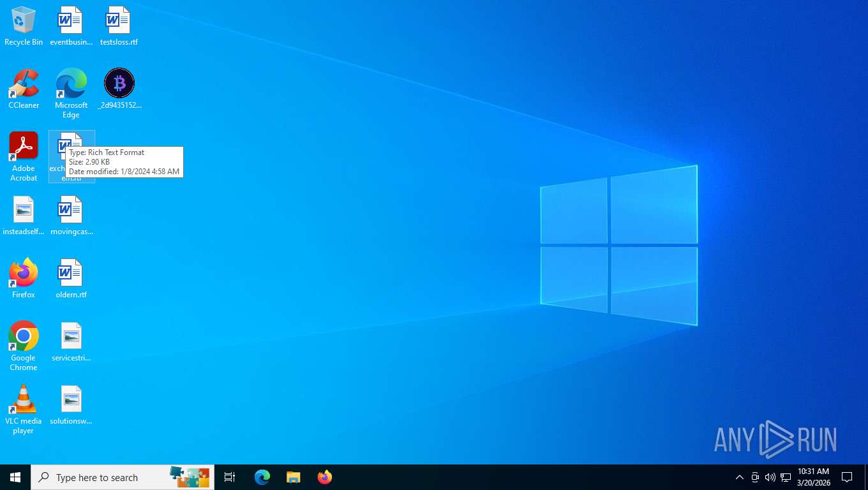
Task: Open Firefox from the taskbar
Action: tap(325, 477)
